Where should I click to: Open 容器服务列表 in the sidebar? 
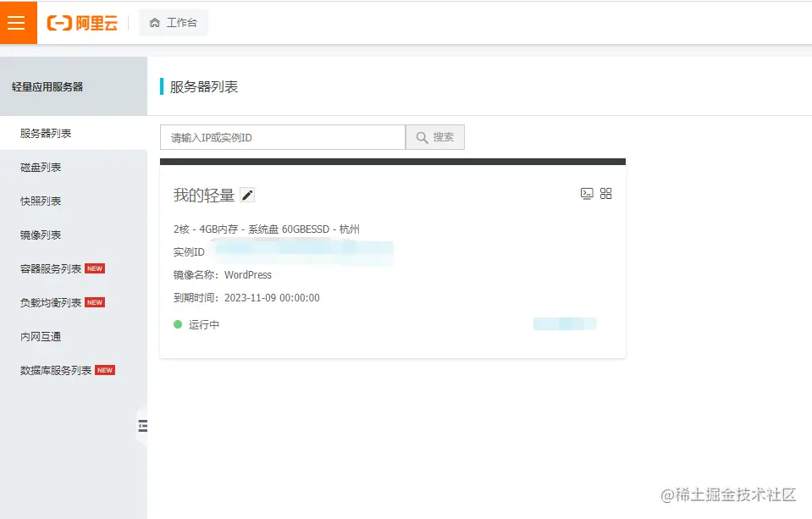click(51, 269)
